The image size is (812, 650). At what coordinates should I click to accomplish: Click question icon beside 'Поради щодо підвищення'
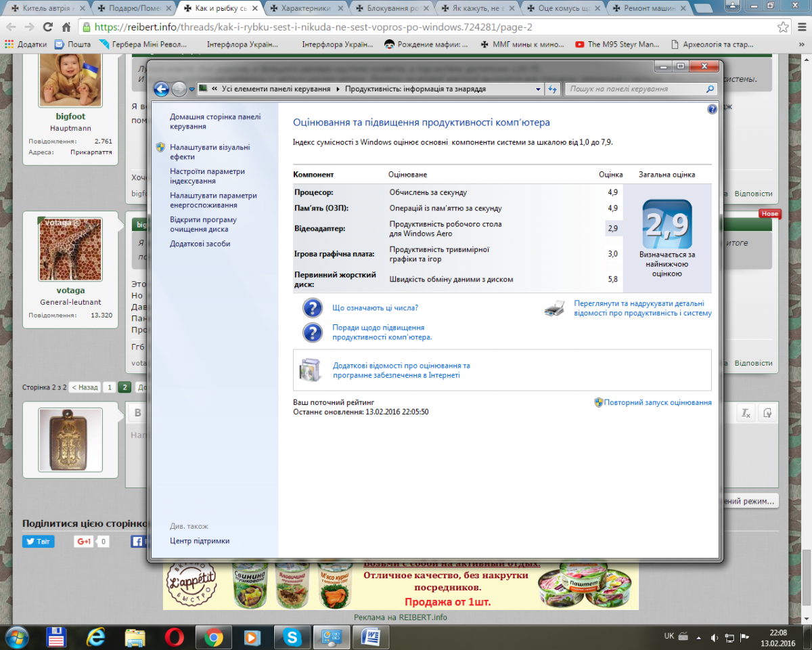312,332
